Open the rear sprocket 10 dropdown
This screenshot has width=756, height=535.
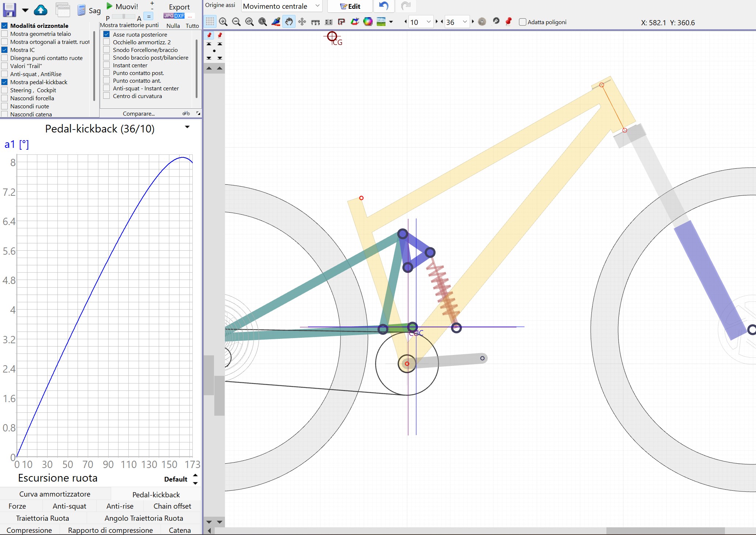click(x=421, y=22)
